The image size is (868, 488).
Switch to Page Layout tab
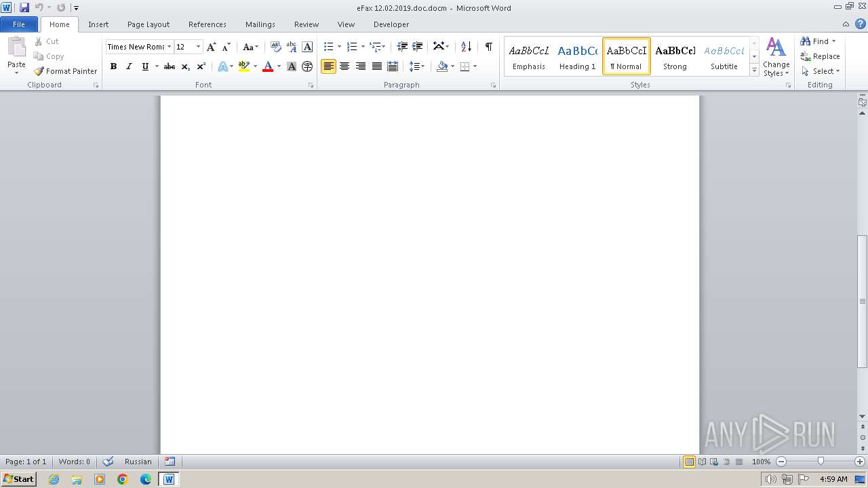(149, 24)
